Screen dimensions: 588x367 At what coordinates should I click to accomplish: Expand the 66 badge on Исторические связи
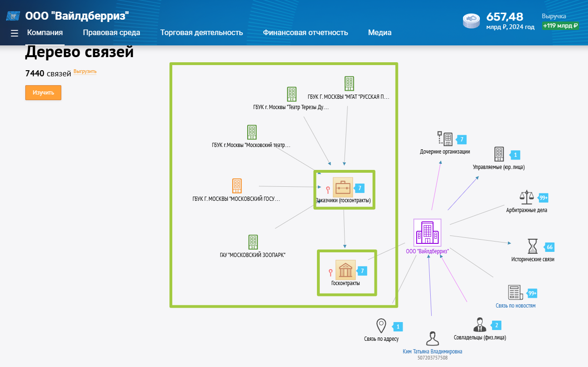coord(549,247)
